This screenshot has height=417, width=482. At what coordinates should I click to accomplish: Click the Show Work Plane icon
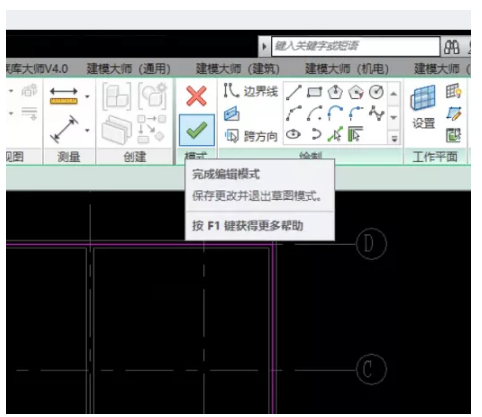pyautogui.click(x=453, y=91)
